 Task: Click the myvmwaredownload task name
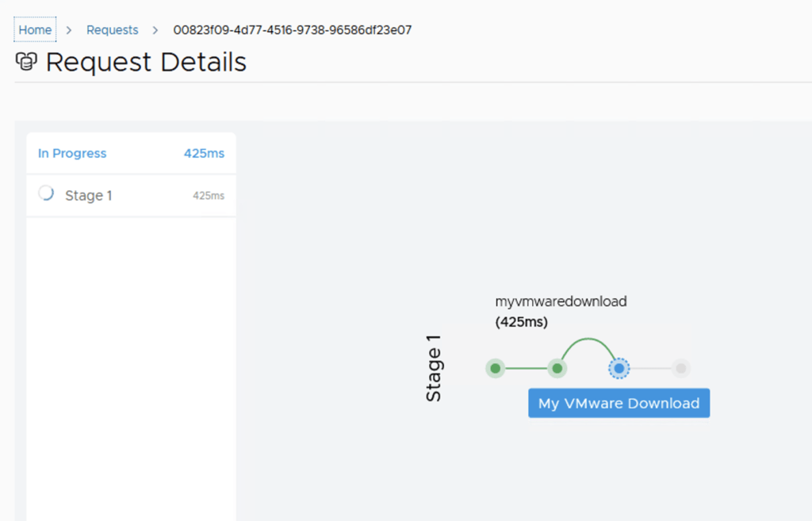[x=561, y=301]
